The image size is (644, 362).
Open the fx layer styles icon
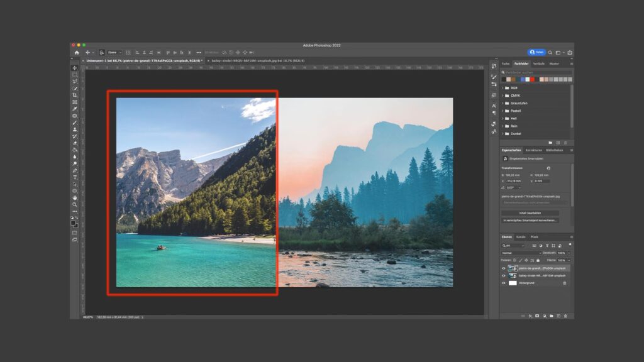530,315
